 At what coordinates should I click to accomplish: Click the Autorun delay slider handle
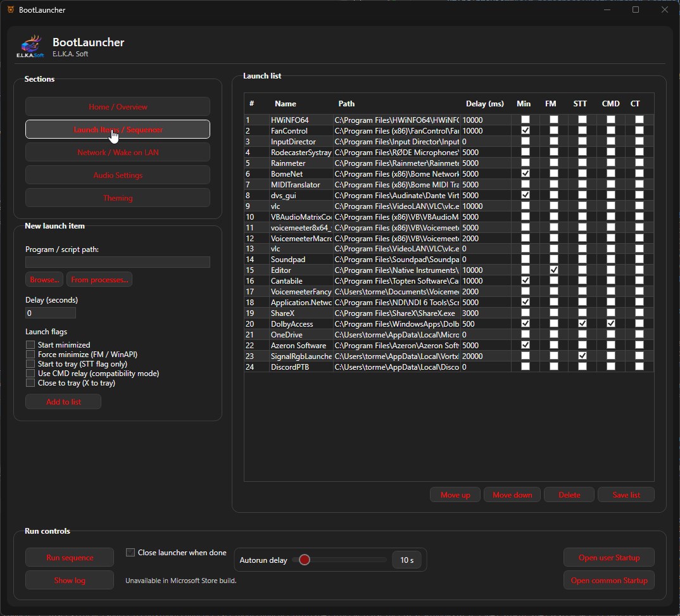tap(305, 560)
